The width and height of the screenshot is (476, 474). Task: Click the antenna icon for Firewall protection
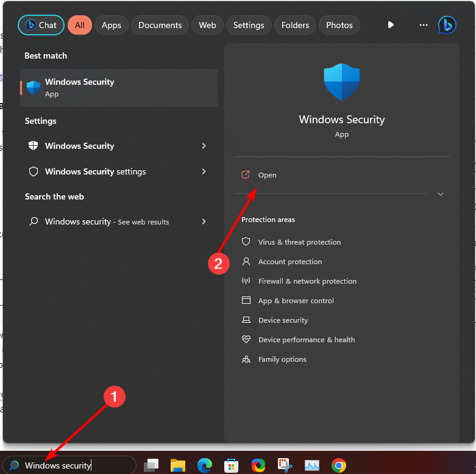[x=246, y=281]
